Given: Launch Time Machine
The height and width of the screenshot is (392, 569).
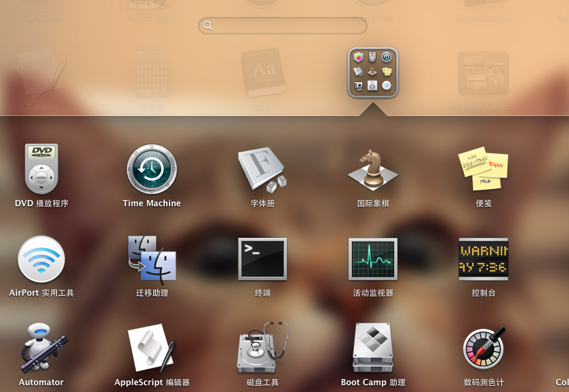Looking at the screenshot, I should click(x=152, y=169).
